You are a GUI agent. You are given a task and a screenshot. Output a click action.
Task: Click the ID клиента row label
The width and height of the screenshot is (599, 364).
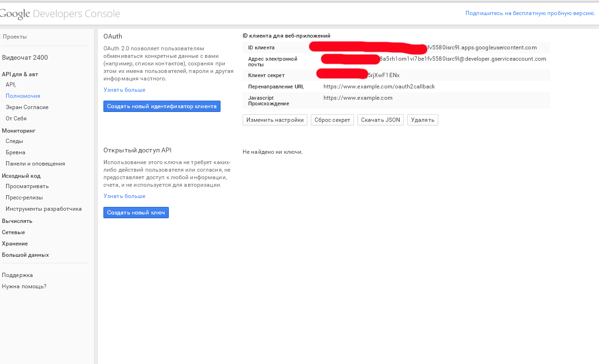click(x=261, y=47)
